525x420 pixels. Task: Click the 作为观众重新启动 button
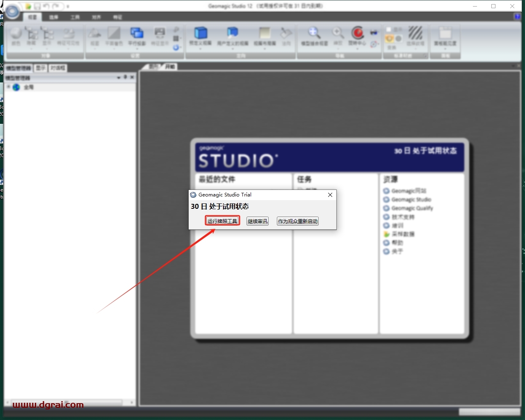coord(298,221)
